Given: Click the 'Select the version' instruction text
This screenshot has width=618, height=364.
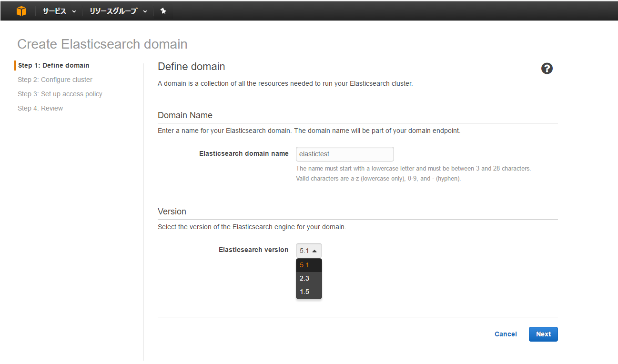Looking at the screenshot, I should [x=252, y=227].
